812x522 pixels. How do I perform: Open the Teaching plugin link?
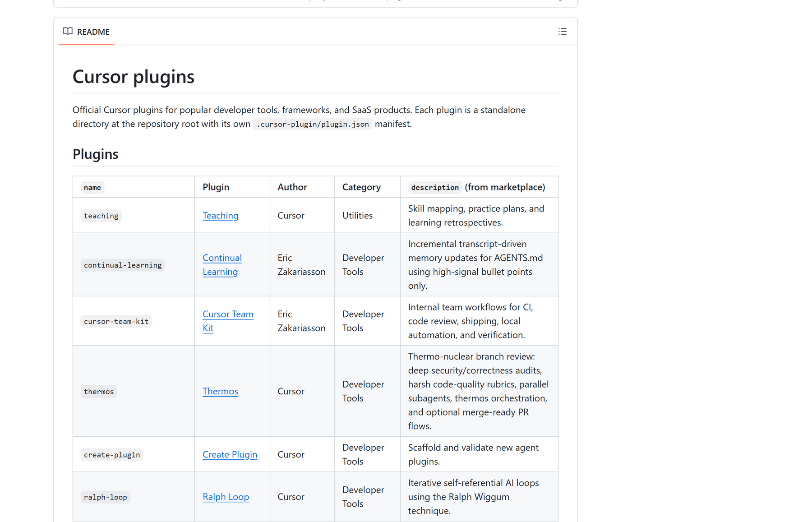pos(220,216)
